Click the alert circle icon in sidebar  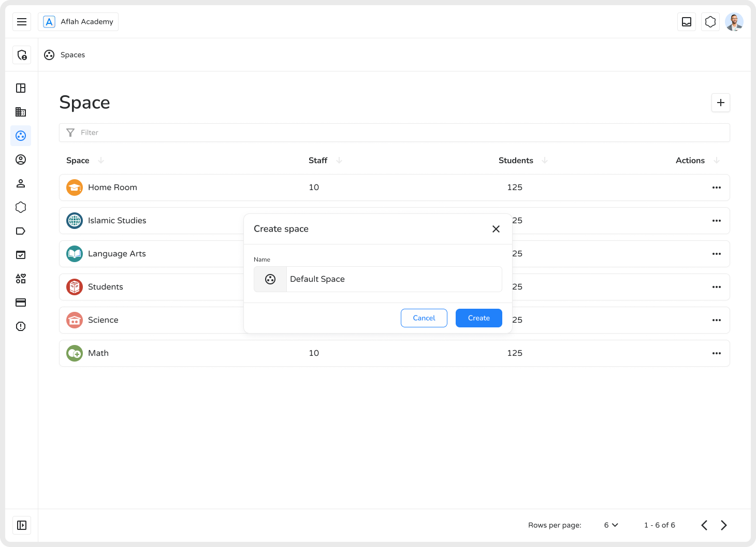click(x=21, y=326)
